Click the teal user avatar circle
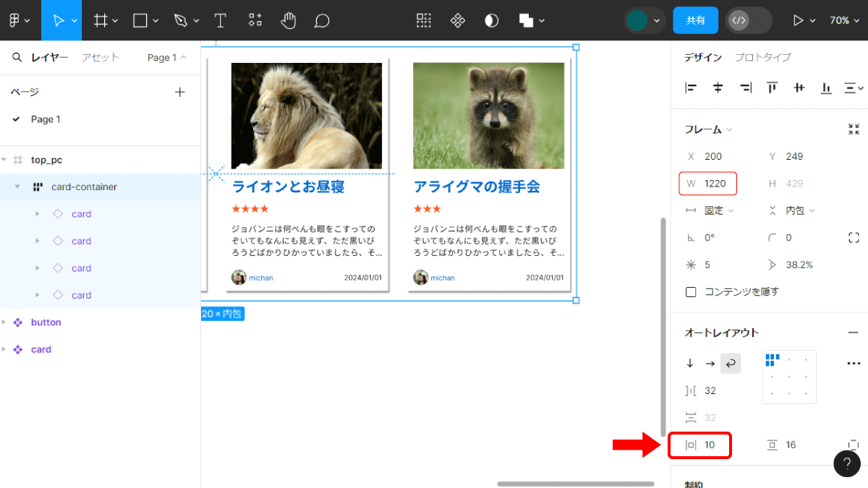The height and width of the screenshot is (488, 868). [637, 20]
